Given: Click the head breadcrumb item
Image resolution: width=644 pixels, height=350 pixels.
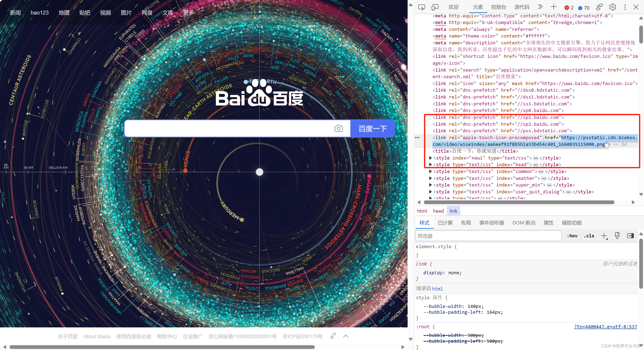Looking at the screenshot, I should point(438,211).
